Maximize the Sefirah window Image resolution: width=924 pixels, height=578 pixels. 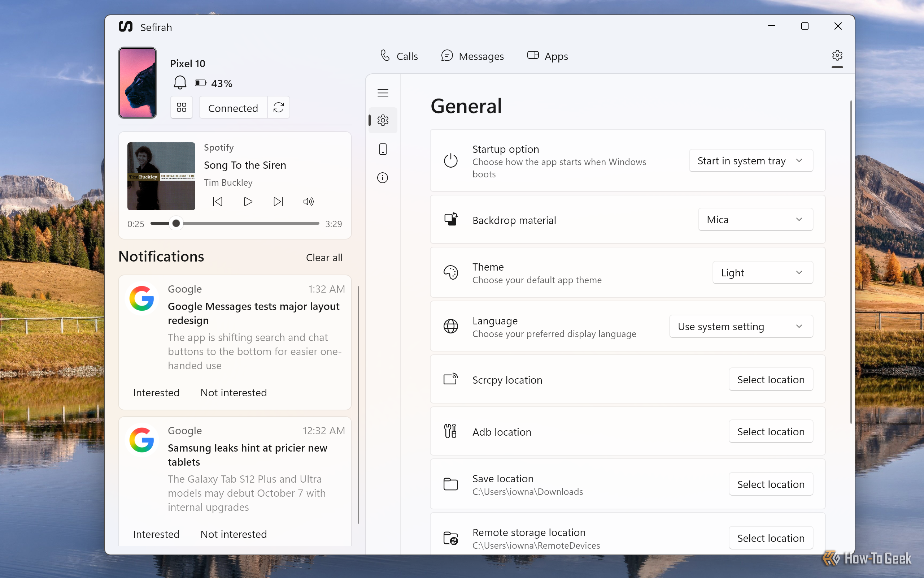tap(805, 26)
